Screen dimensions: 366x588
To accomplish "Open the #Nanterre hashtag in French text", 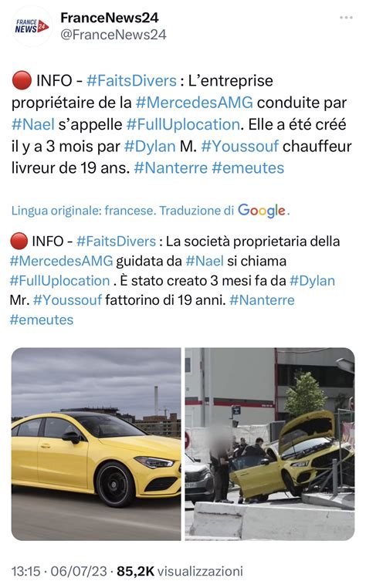I will pos(171,168).
